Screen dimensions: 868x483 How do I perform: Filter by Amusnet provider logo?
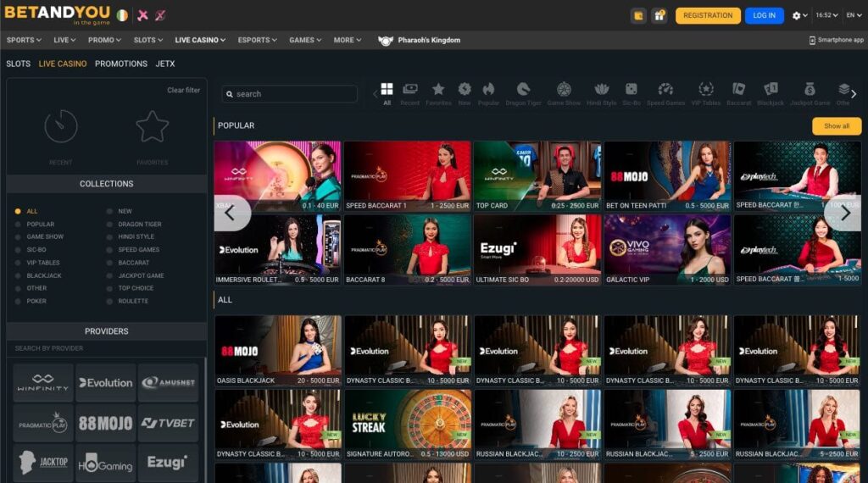(x=169, y=382)
